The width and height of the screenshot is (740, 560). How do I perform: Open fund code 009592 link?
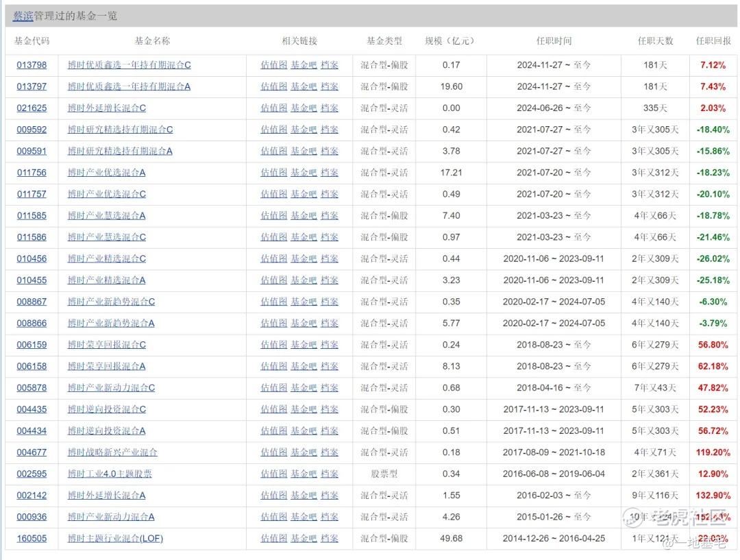(32, 130)
